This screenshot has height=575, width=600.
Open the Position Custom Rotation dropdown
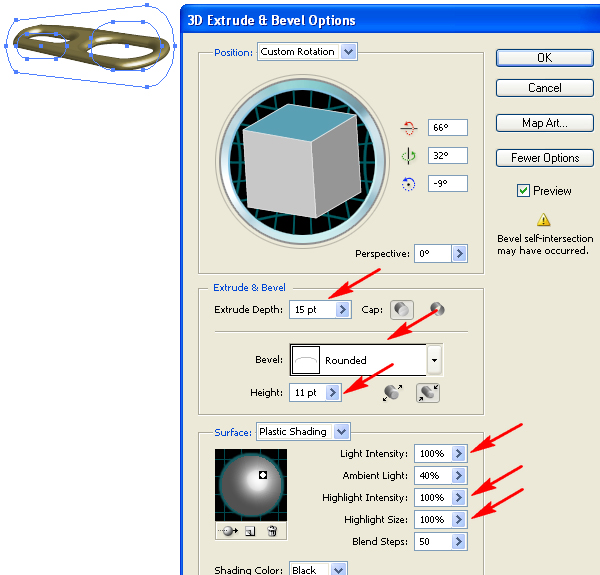[x=348, y=52]
